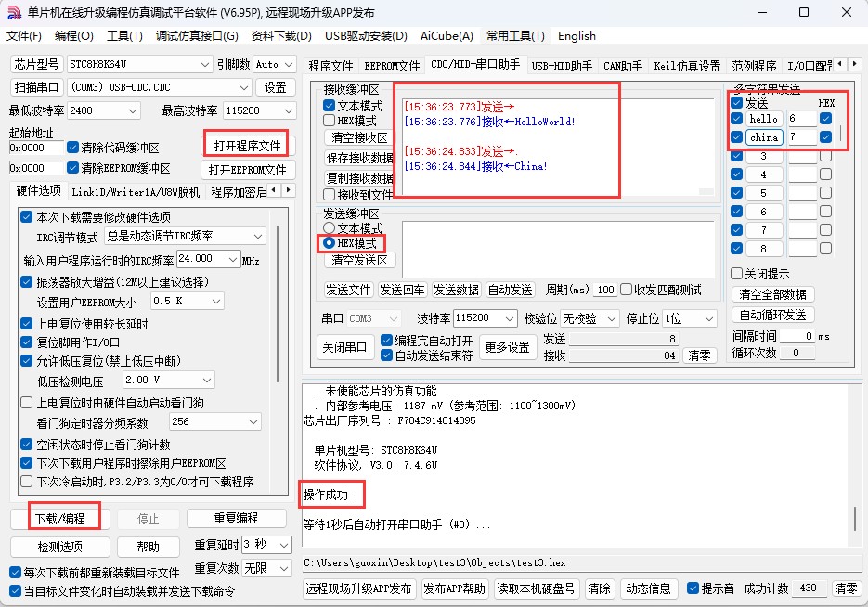Expand the (COM3) USB-CDC serial port dropdown

click(x=244, y=87)
